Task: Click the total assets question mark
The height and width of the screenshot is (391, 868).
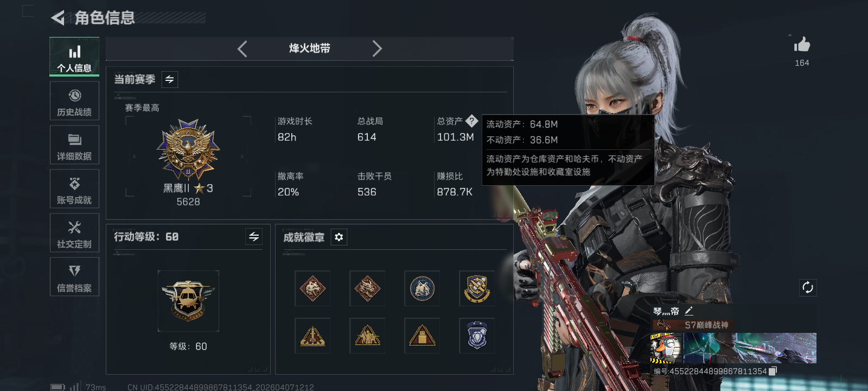Action: (471, 121)
